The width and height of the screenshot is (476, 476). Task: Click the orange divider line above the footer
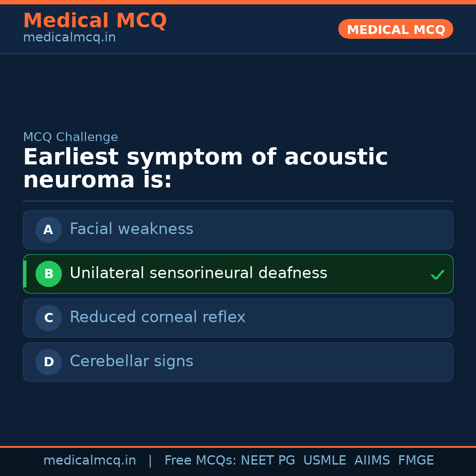(238, 446)
